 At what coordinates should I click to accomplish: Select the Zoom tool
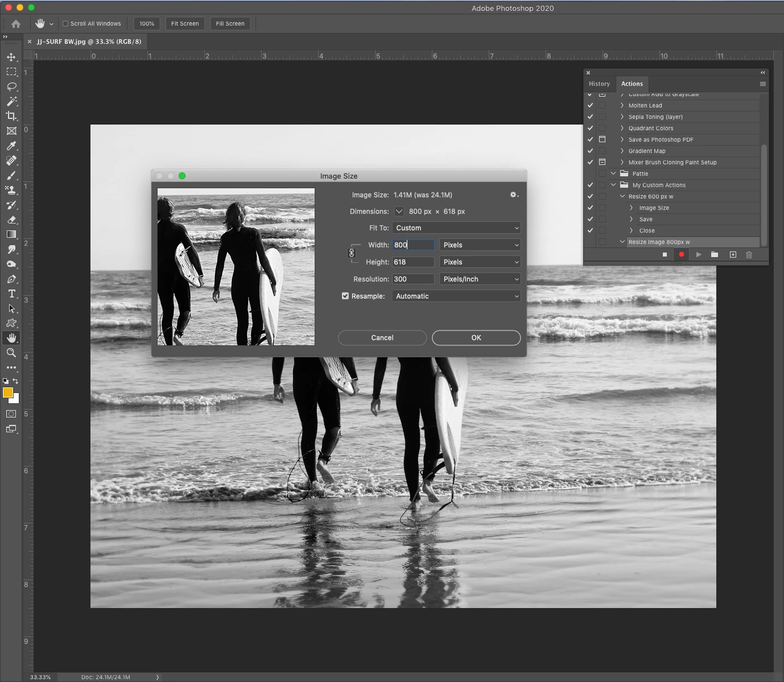pyautogui.click(x=11, y=353)
